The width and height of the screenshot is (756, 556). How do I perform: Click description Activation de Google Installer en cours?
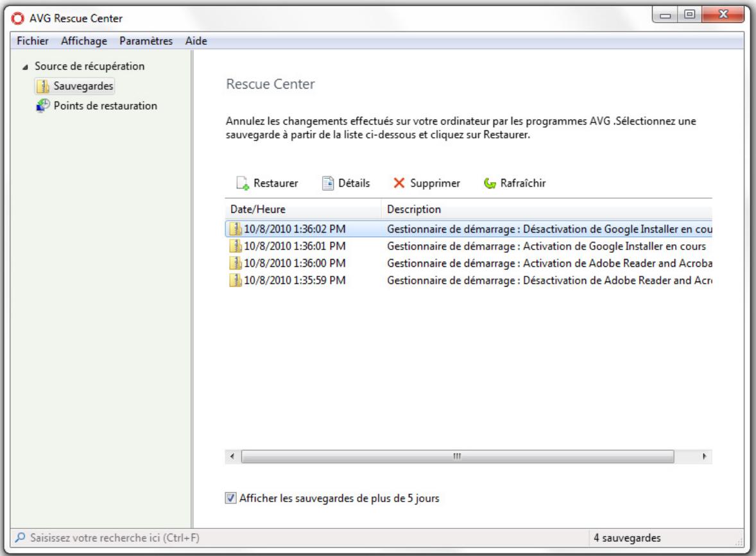tap(546, 246)
